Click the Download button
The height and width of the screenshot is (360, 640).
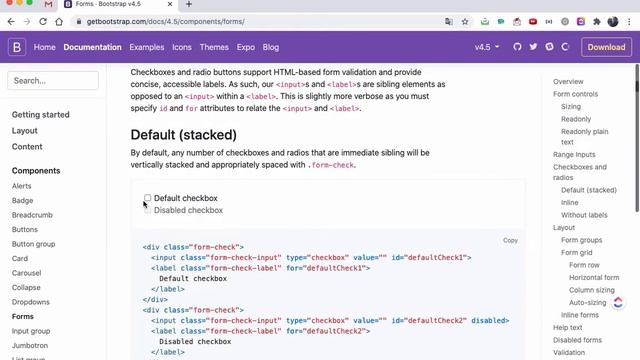606,47
